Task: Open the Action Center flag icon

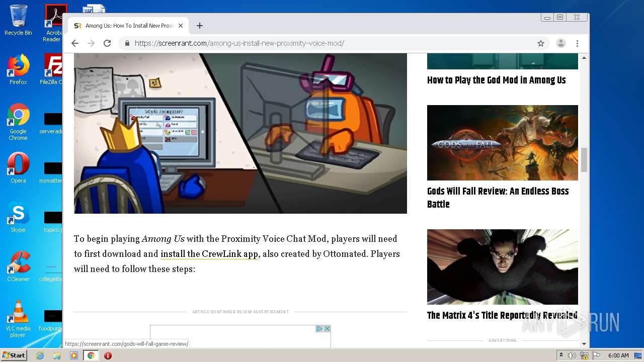Action: pos(596,355)
